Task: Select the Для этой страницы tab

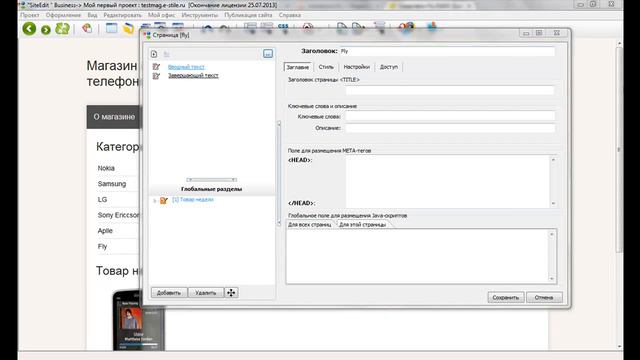Action: coord(362,224)
